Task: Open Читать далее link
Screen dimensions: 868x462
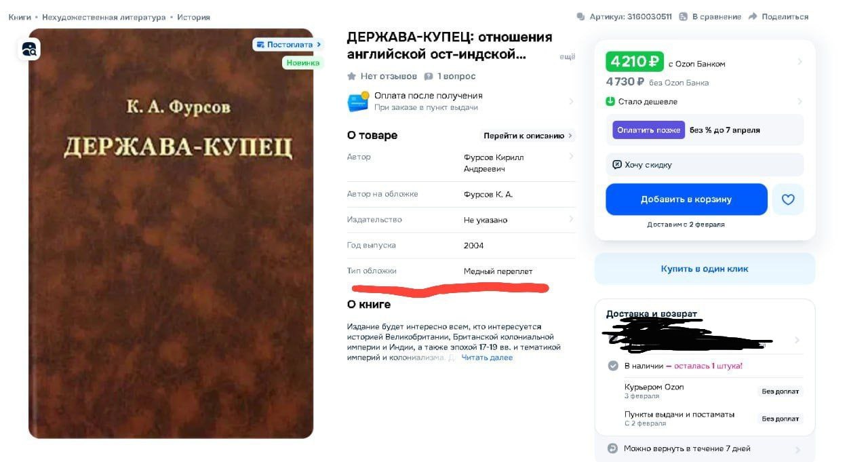Action: [x=487, y=358]
